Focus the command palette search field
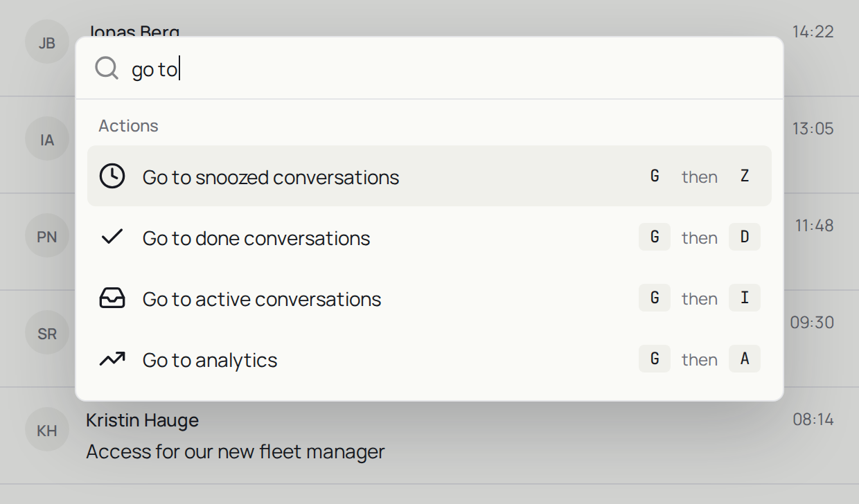This screenshot has height=504, width=859. click(429, 69)
